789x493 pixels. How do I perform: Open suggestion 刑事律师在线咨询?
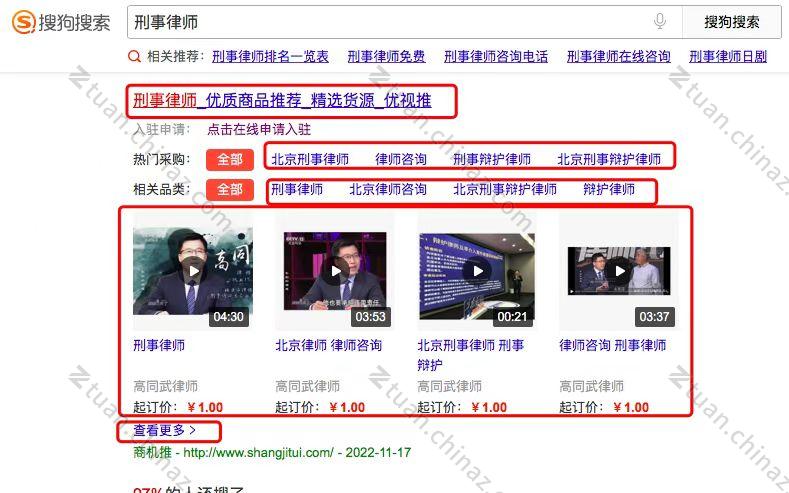point(619,56)
